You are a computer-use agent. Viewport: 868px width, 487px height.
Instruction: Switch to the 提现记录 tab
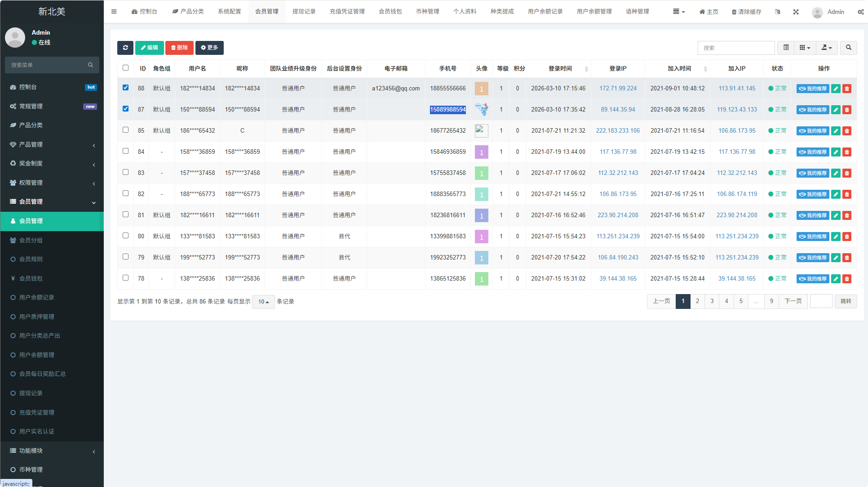304,12
